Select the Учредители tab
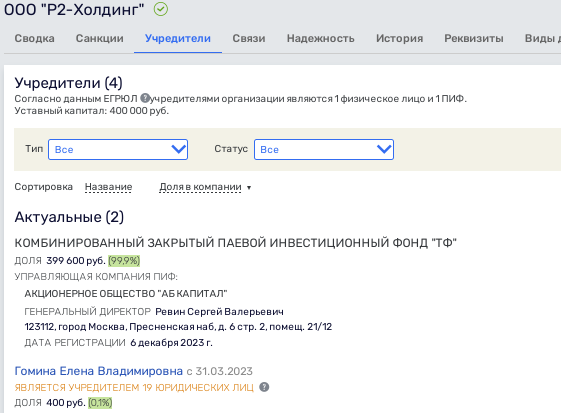 [x=178, y=38]
